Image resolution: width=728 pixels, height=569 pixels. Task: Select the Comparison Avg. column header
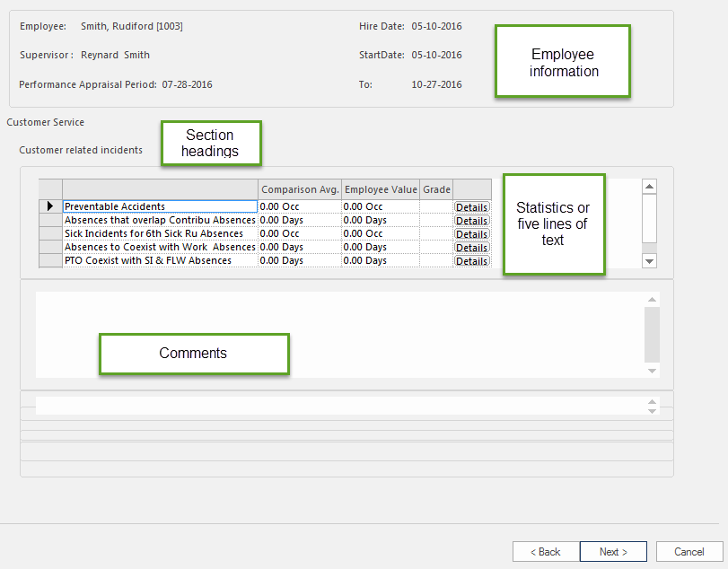(x=300, y=189)
